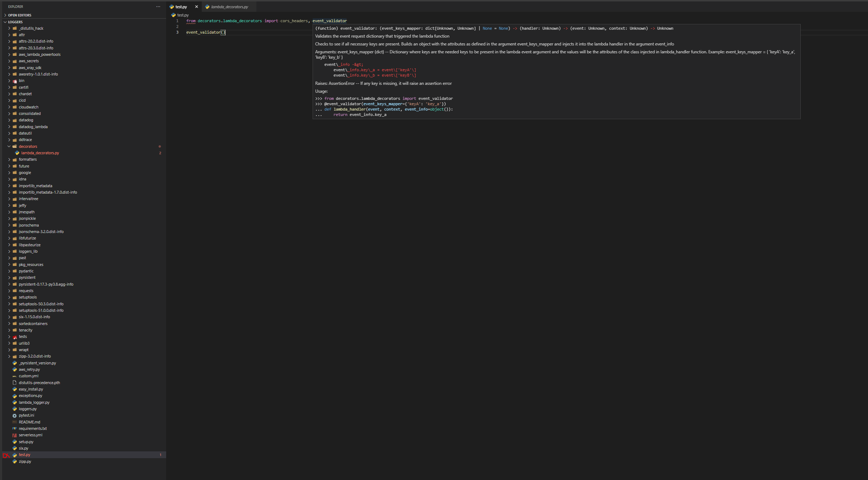The width and height of the screenshot is (868, 480).
Task: Switch to the lambda_decorators.py tab
Action: (229, 6)
